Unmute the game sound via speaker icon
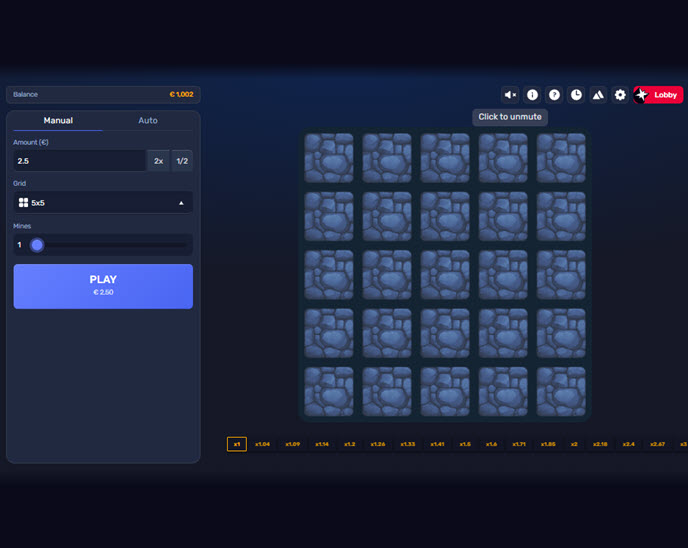The width and height of the screenshot is (688, 548). [x=510, y=95]
